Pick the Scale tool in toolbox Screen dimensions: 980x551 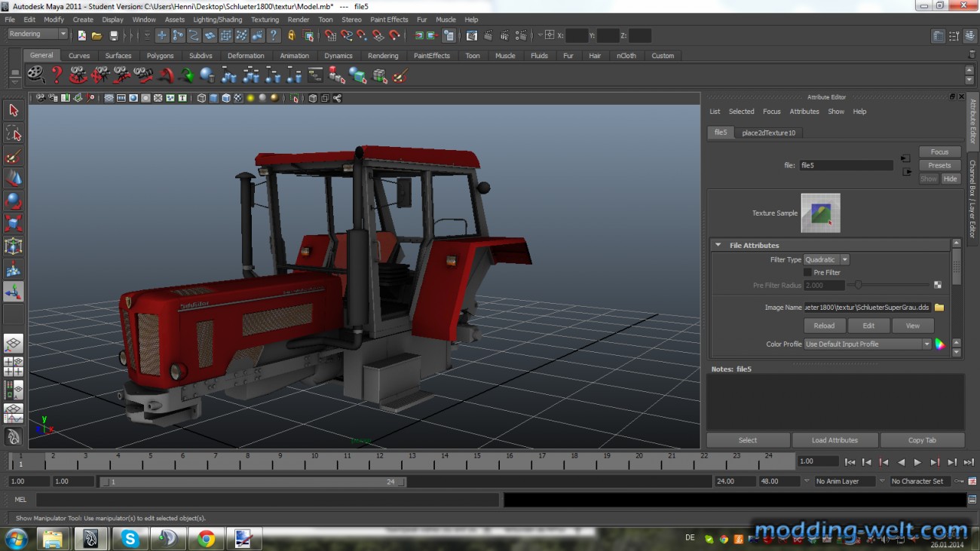pyautogui.click(x=13, y=224)
